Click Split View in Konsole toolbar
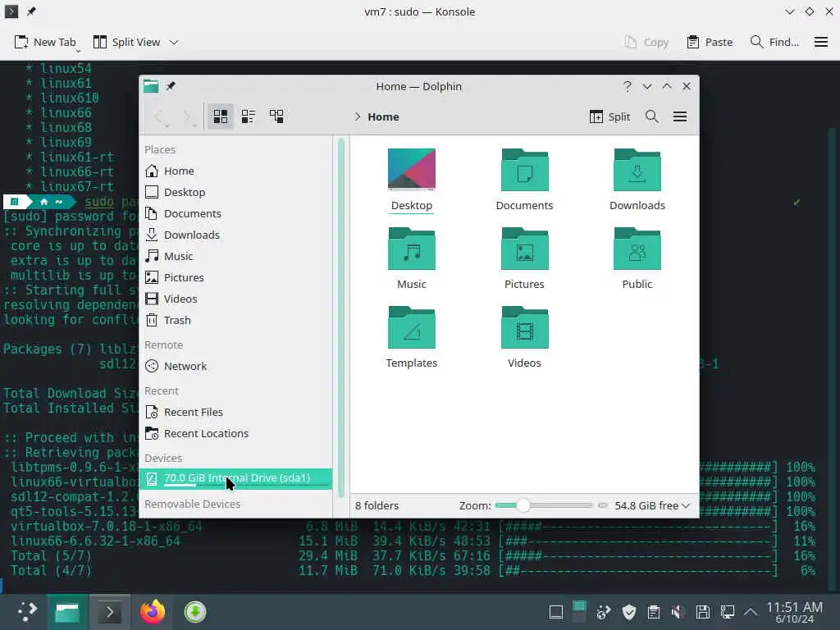Image resolution: width=840 pixels, height=630 pixels. coord(127,43)
